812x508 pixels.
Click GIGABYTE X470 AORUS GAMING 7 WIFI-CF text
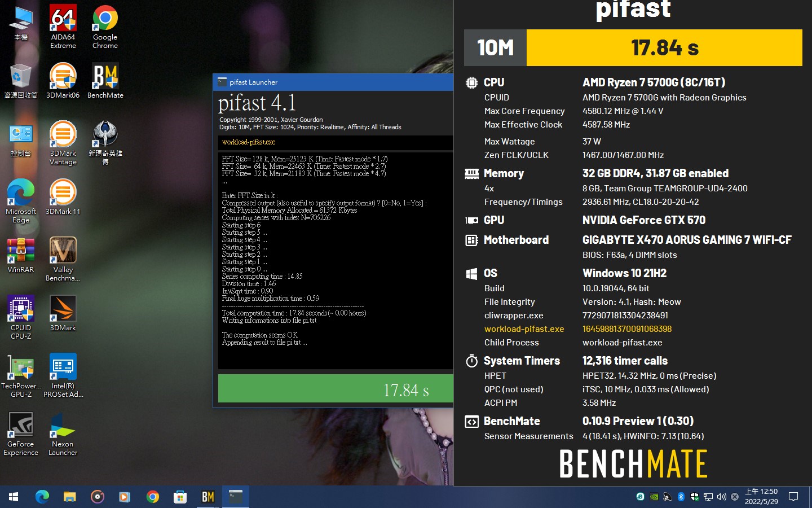(x=687, y=240)
